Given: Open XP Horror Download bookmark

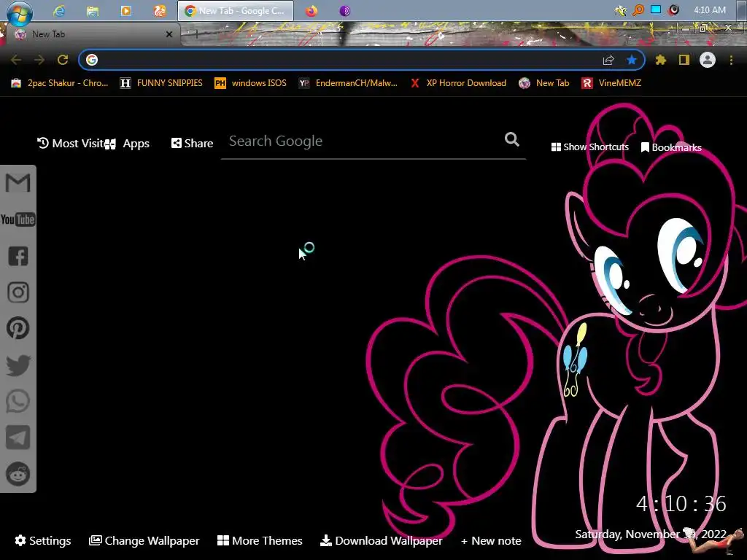Looking at the screenshot, I should tap(458, 83).
